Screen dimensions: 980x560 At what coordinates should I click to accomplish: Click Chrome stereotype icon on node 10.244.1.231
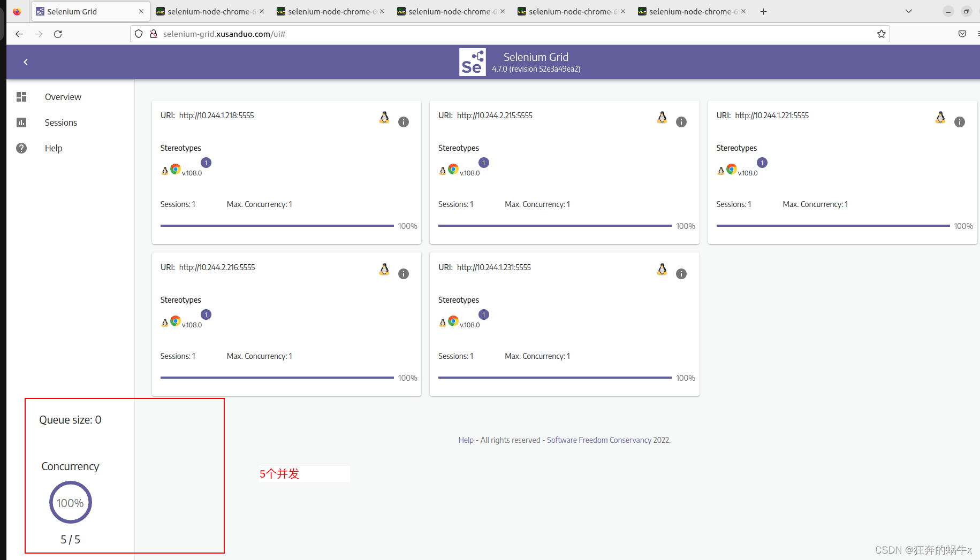point(453,321)
